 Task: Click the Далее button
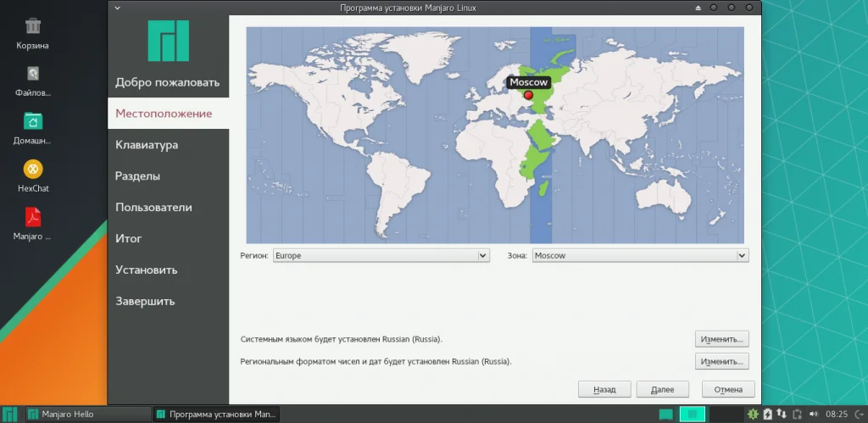[x=663, y=389]
